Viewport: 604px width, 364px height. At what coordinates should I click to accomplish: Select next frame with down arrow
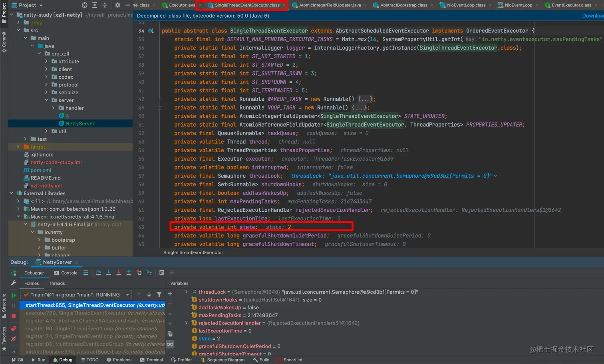click(x=149, y=294)
